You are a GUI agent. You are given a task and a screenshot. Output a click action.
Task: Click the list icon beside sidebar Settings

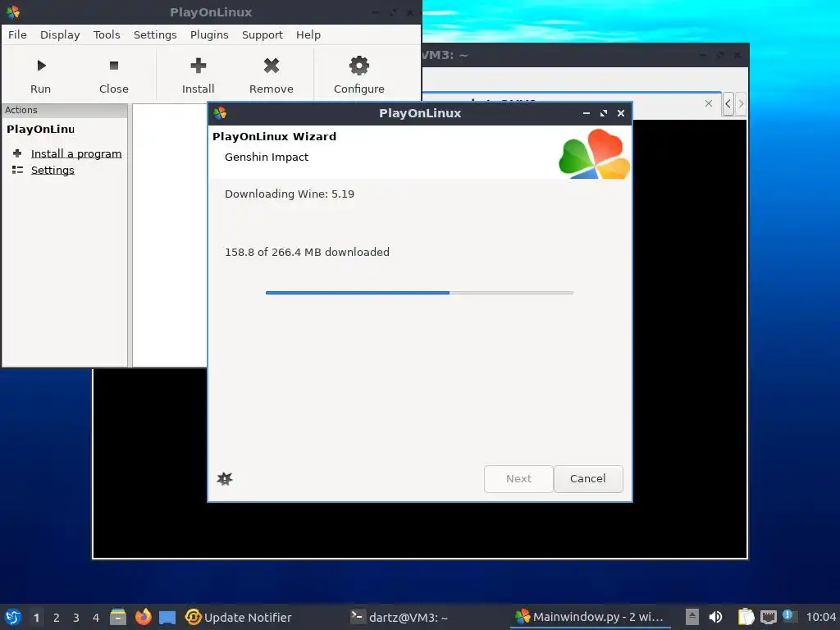click(x=17, y=170)
